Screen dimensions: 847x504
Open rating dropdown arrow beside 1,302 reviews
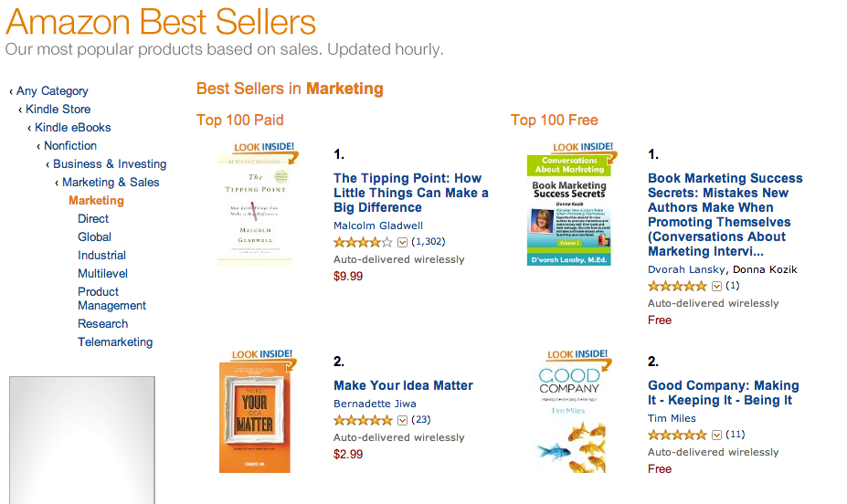pyautogui.click(x=402, y=242)
